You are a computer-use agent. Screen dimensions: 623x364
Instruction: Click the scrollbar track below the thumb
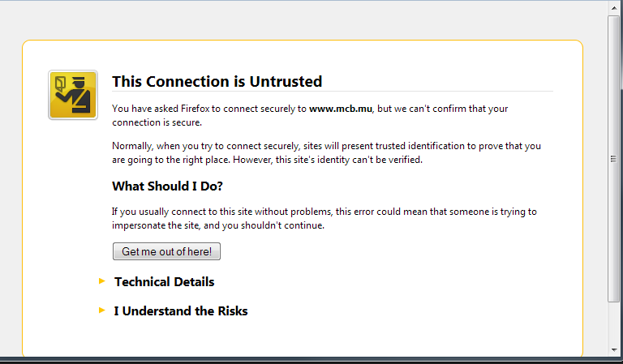coord(615,324)
